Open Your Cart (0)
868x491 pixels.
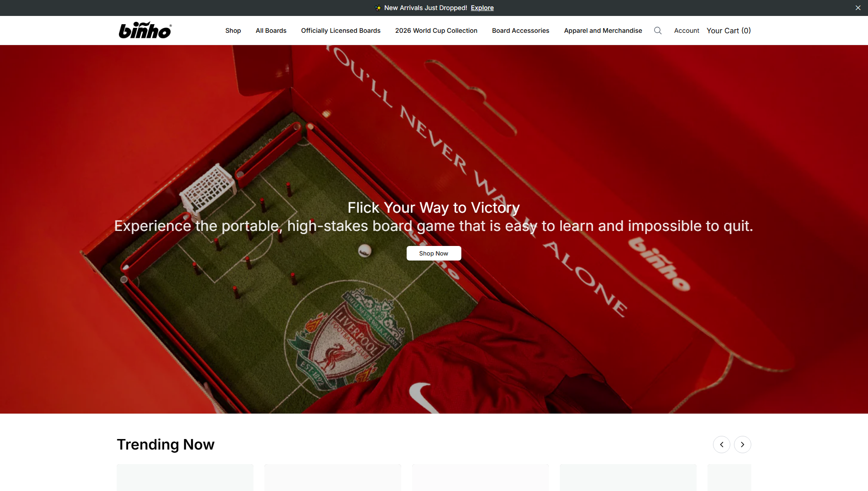[728, 31]
